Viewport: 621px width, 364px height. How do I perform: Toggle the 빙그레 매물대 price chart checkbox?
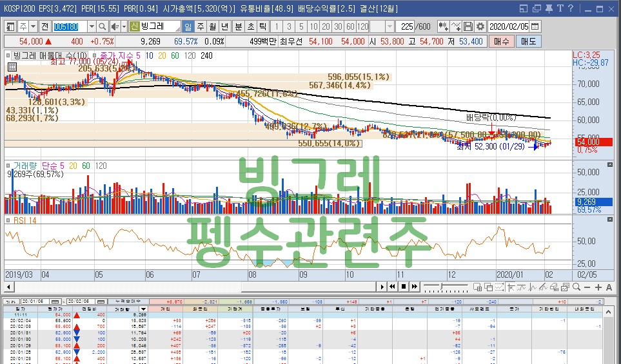point(8,56)
